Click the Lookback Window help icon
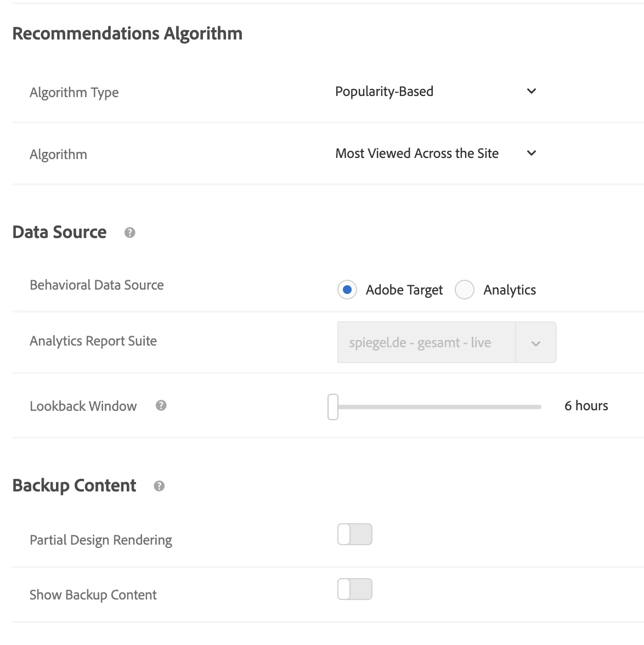 161,406
